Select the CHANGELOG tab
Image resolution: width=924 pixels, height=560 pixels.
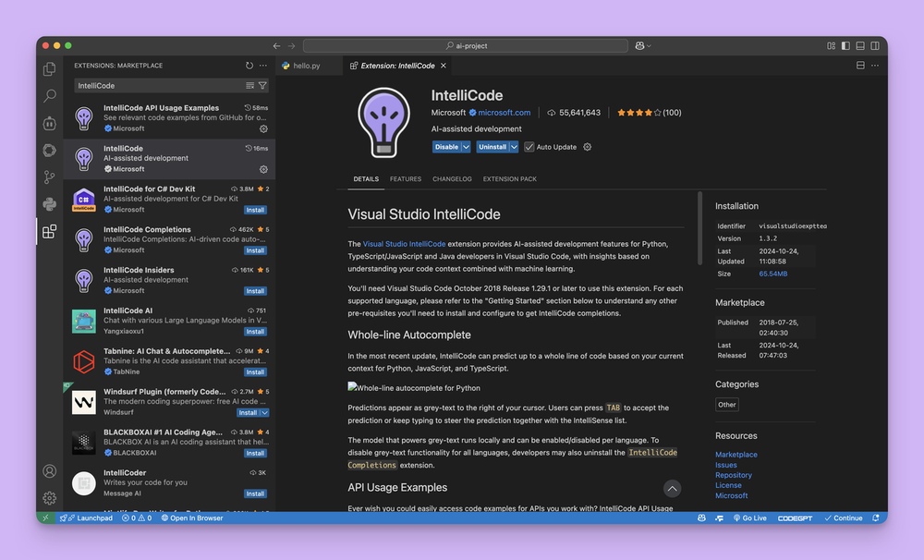click(x=452, y=178)
